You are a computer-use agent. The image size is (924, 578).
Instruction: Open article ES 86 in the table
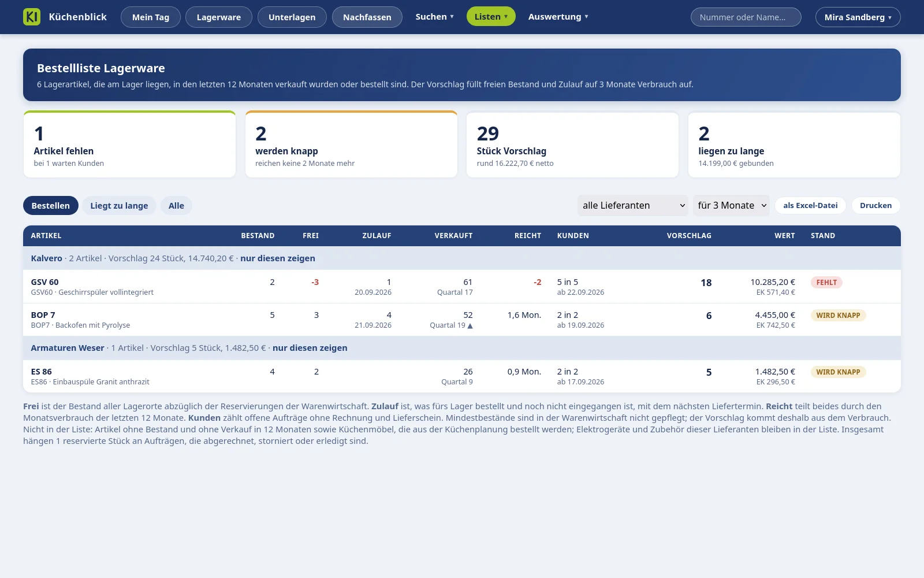click(42, 372)
